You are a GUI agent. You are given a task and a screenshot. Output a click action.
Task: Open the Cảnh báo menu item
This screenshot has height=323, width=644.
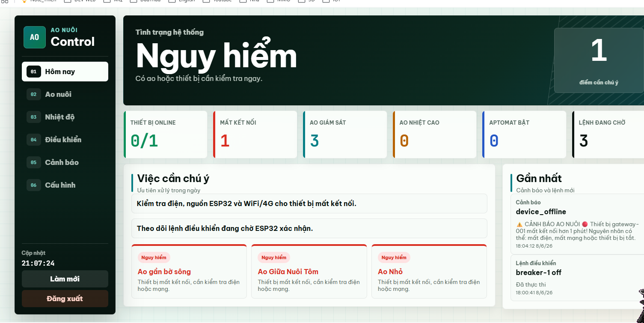point(65,162)
